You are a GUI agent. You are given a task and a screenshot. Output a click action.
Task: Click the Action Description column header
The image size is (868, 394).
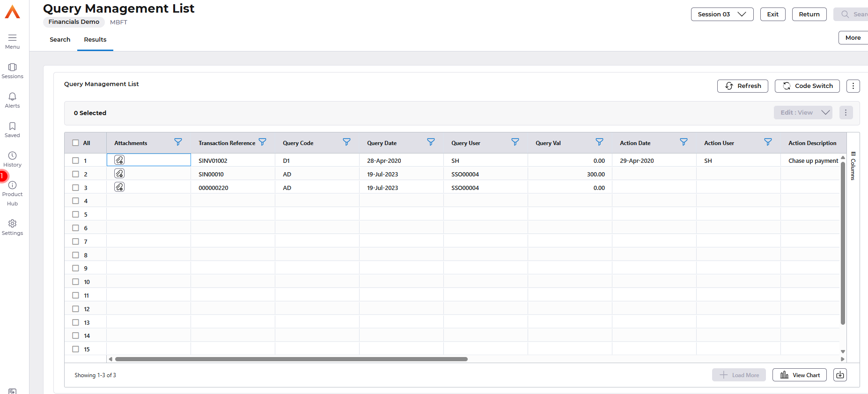point(813,143)
